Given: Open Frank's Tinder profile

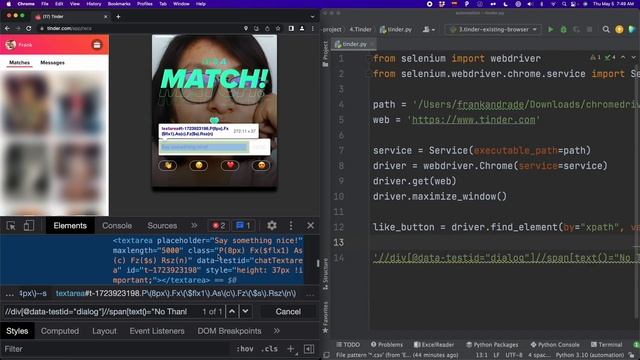Looking at the screenshot, I should 19,45.
